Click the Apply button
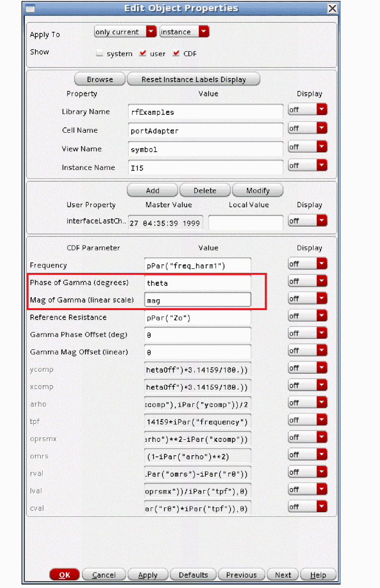Image resolution: width=380 pixels, height=588 pixels. (x=148, y=575)
